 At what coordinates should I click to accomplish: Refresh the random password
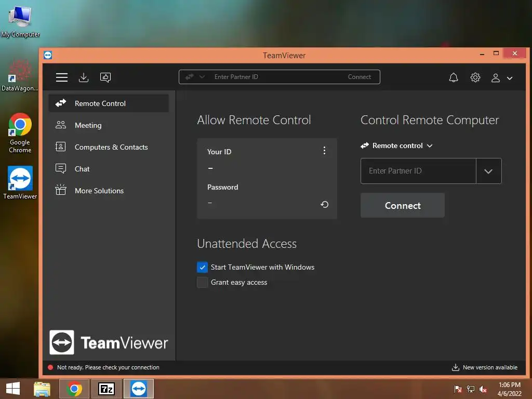[x=324, y=204]
